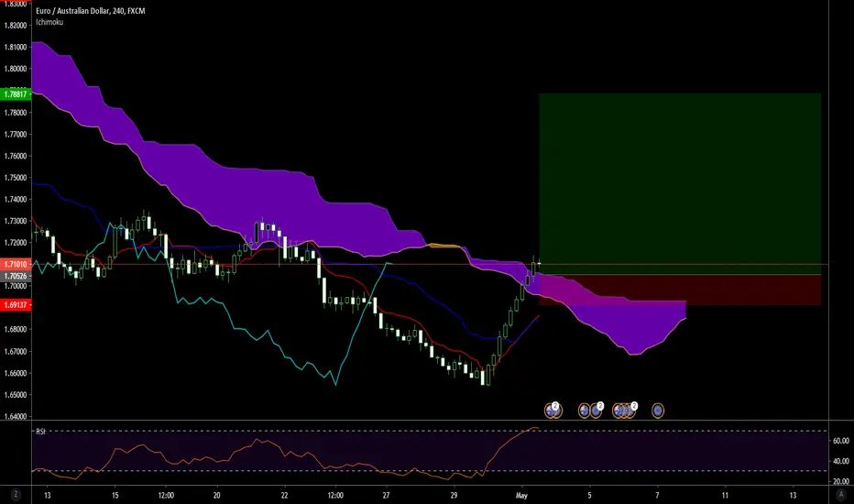854x504 pixels.
Task: Open the Australian flag event marker before May 5
Action: click(584, 411)
